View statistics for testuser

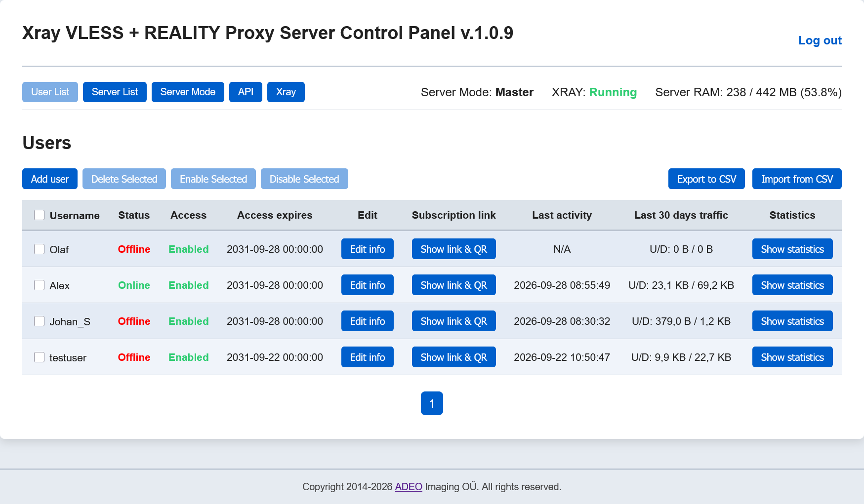coord(792,357)
